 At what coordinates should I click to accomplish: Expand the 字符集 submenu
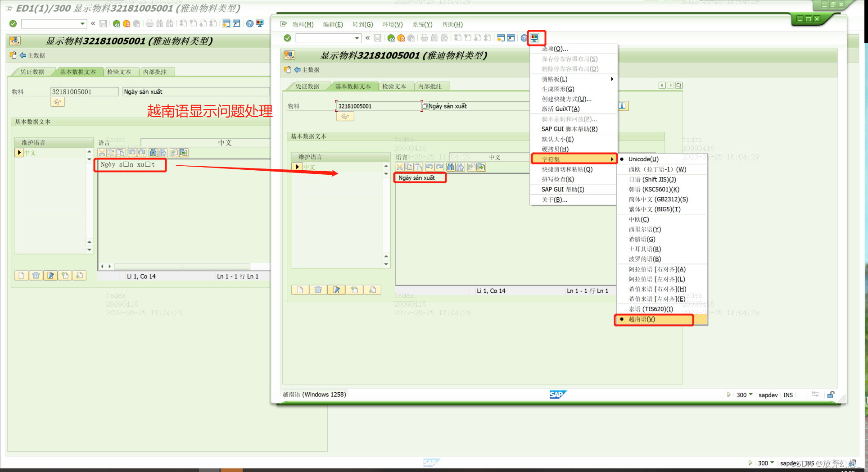pos(574,159)
